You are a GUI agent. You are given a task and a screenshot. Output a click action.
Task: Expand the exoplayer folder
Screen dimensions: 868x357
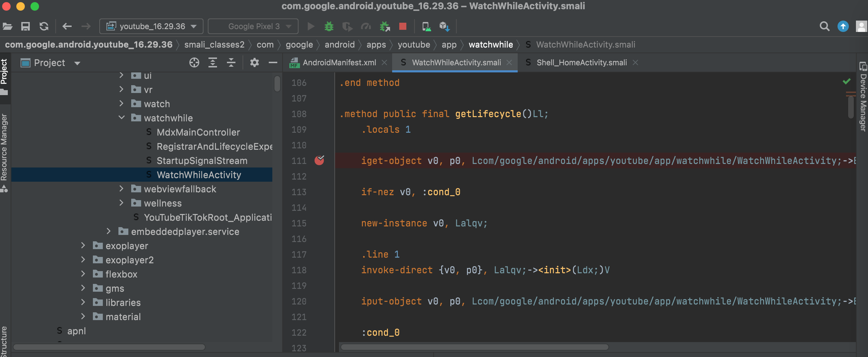83,245
